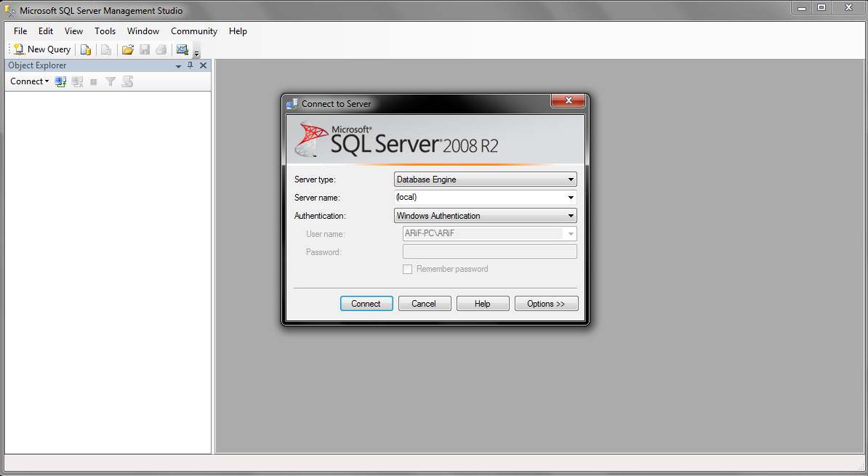This screenshot has width=868, height=476.
Task: Open the Object Explorer window position menu
Action: pos(178,66)
